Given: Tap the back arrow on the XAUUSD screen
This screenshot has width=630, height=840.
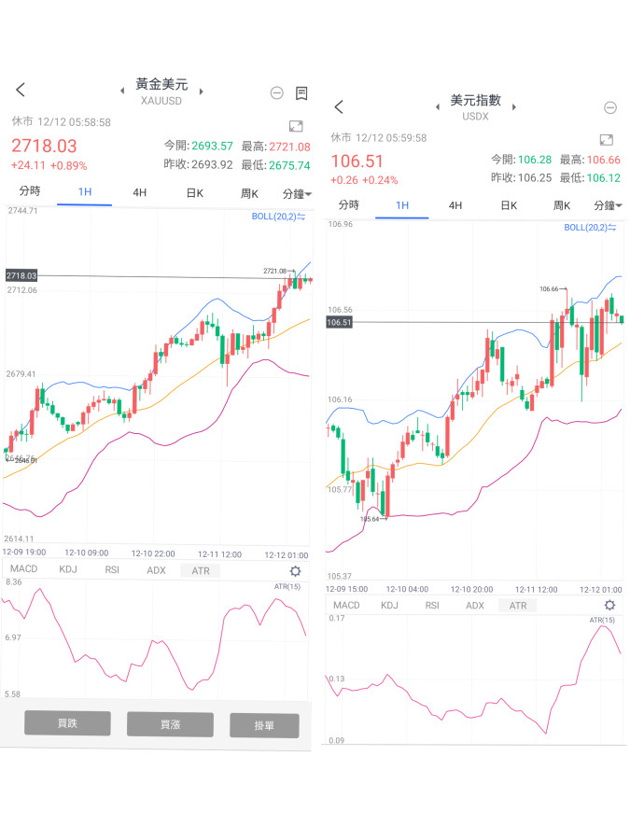Looking at the screenshot, I should 21,90.
